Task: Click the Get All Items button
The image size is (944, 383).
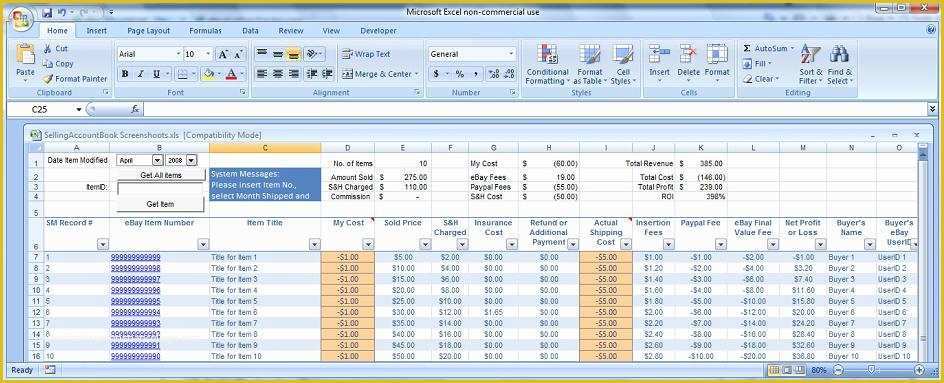Action: [161, 175]
